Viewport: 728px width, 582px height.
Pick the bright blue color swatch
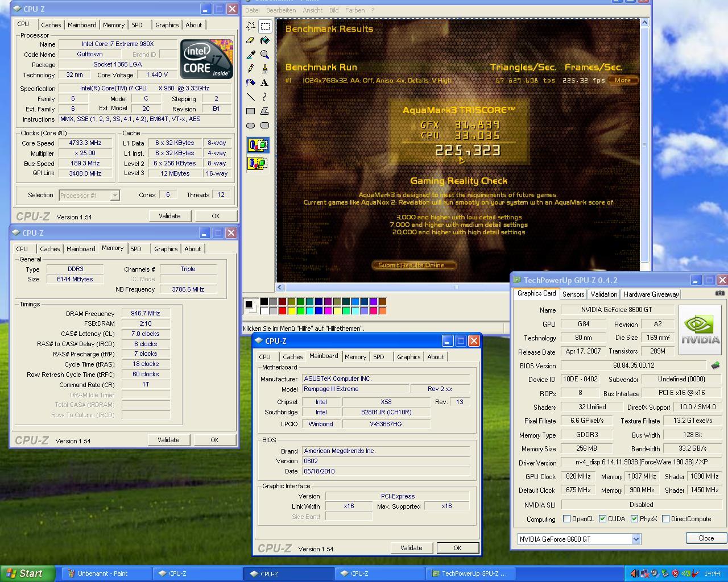(318, 310)
